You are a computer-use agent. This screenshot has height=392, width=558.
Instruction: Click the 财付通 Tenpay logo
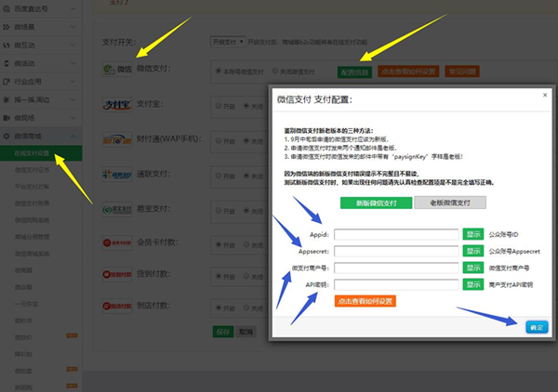pyautogui.click(x=117, y=139)
